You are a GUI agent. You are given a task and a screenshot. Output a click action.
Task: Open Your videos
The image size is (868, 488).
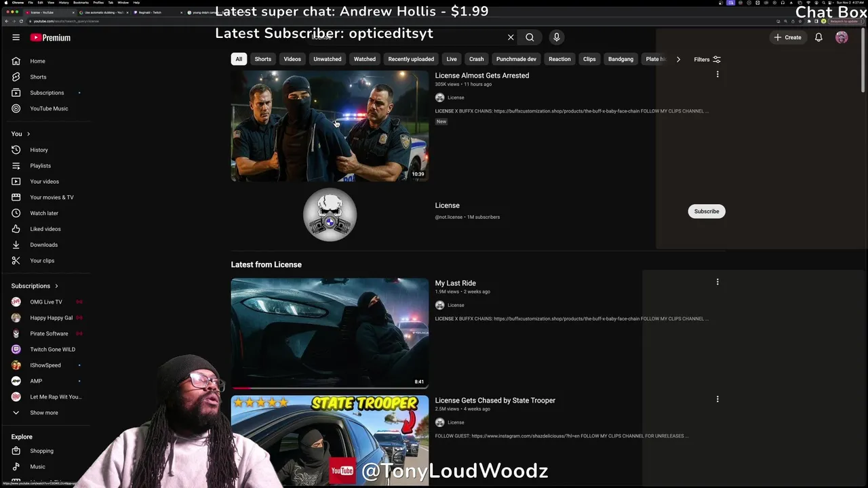(x=45, y=181)
